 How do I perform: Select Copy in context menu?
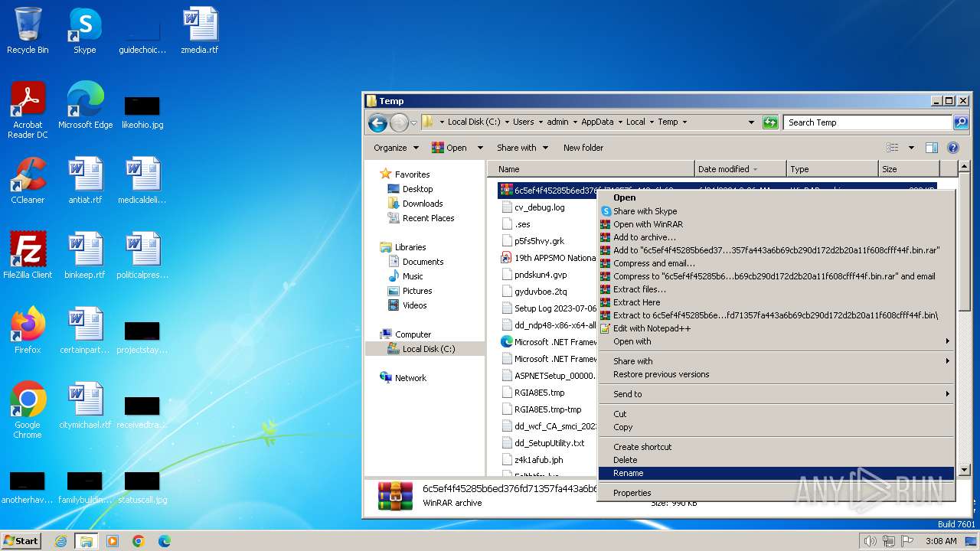pos(776,427)
